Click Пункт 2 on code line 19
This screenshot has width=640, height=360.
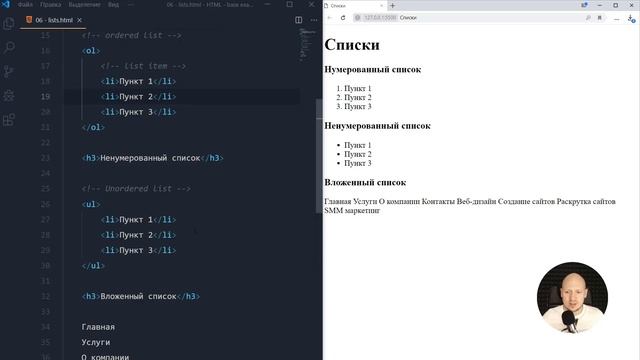click(136, 97)
